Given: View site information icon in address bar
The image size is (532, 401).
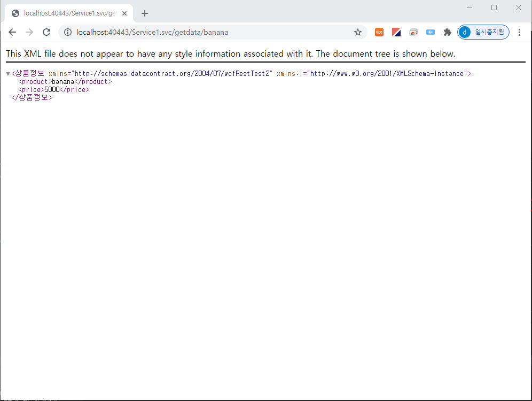Looking at the screenshot, I should click(x=68, y=32).
